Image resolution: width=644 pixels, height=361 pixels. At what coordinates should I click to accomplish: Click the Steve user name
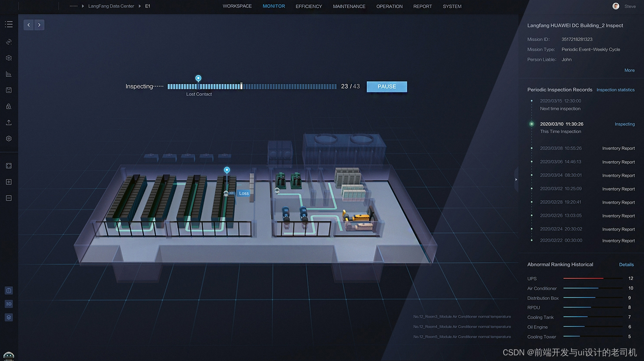point(630,6)
